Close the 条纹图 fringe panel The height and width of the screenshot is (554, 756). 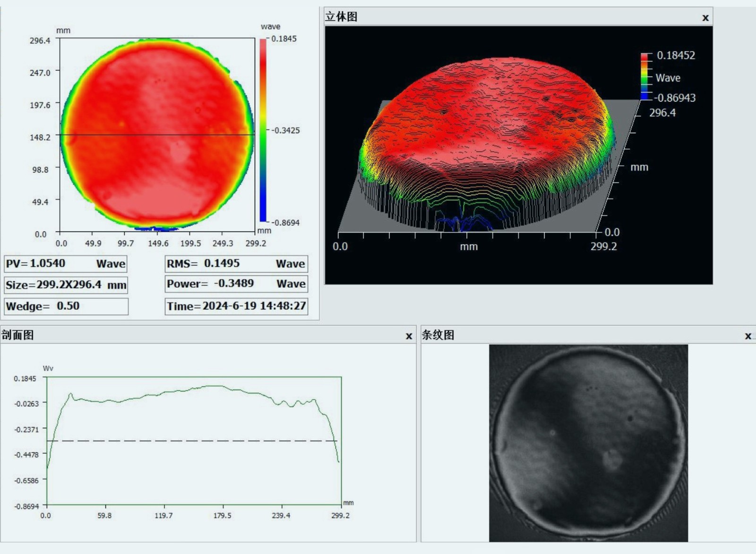[x=747, y=336]
